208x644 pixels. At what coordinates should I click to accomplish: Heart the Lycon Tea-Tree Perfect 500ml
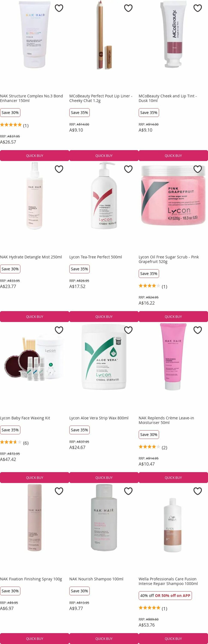tap(128, 169)
